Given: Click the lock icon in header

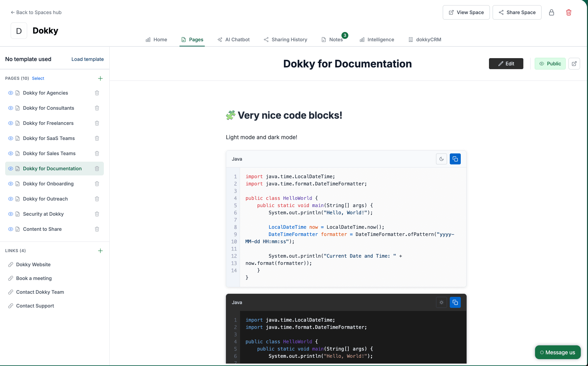Looking at the screenshot, I should click(x=552, y=12).
